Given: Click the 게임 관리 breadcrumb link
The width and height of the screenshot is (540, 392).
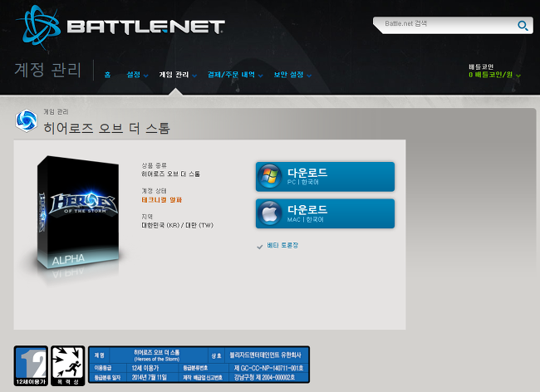Looking at the screenshot, I should coord(56,112).
